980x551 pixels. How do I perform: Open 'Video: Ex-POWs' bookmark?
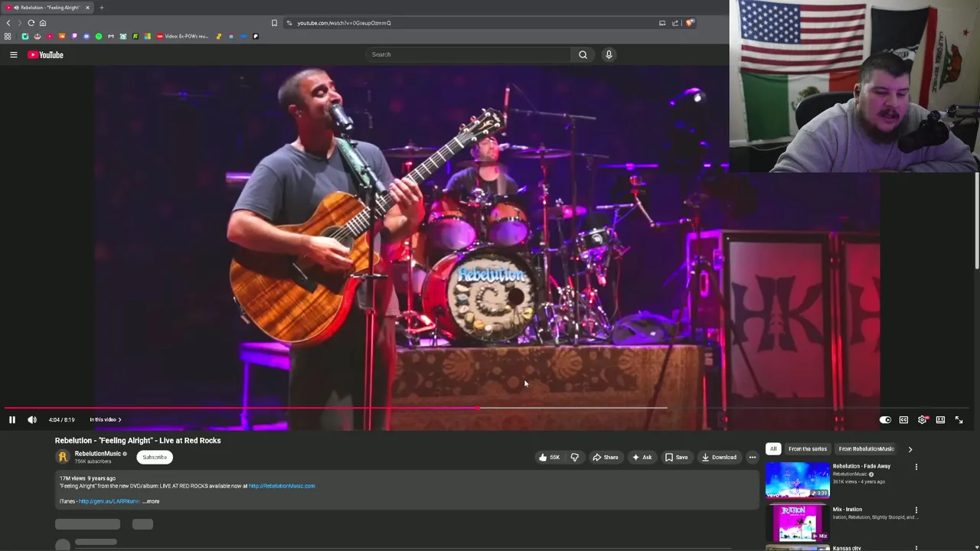(182, 36)
